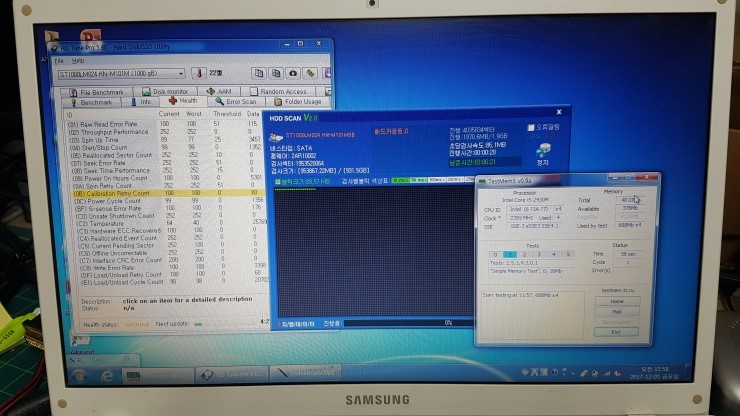Click the Home button in TestMem5
Viewport: 740px width, 416px height.
pos(617,301)
